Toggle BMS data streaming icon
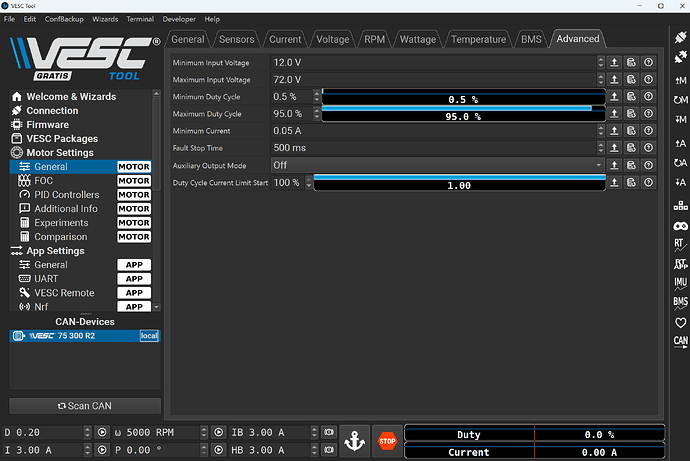This screenshot has height=461, width=690. tap(680, 302)
